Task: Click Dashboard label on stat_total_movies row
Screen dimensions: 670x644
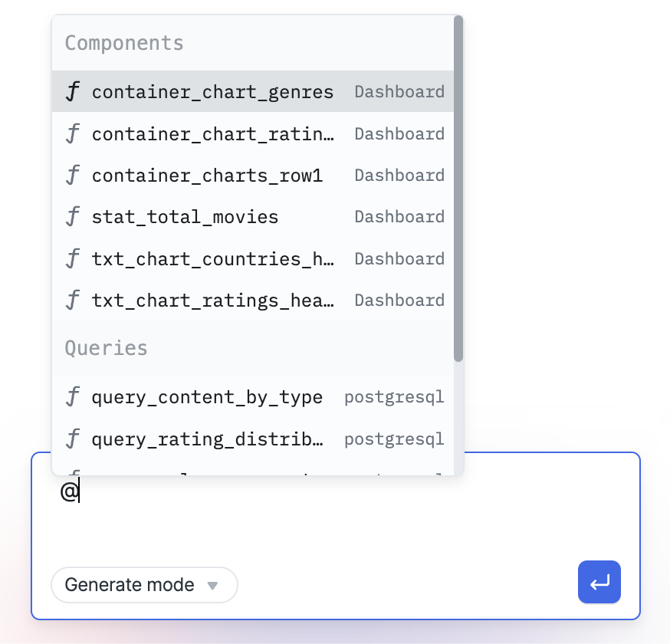Action: click(x=399, y=217)
